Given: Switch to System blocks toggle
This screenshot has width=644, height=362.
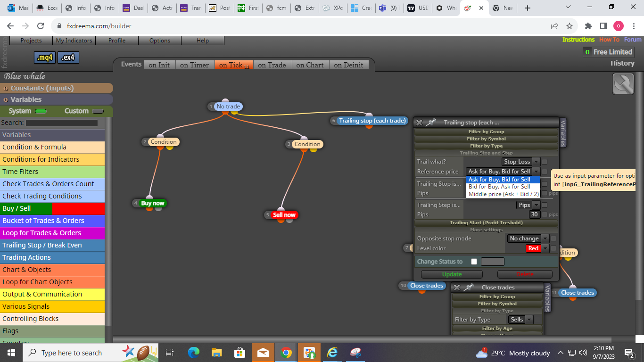Looking at the screenshot, I should [41, 111].
